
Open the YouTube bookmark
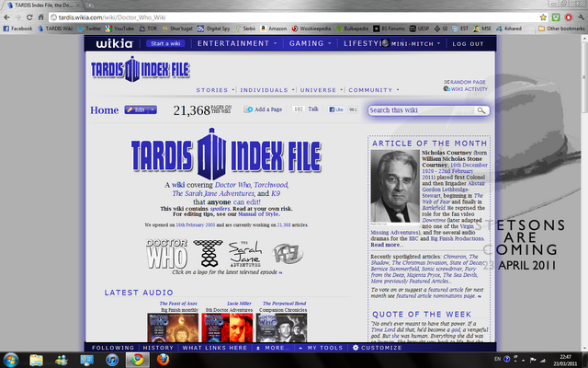click(x=119, y=29)
